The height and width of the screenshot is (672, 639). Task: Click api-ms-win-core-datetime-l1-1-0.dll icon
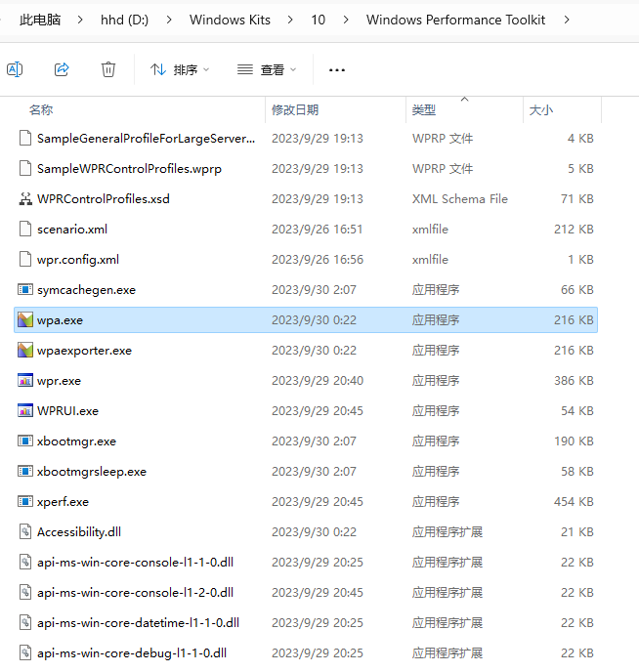point(25,623)
